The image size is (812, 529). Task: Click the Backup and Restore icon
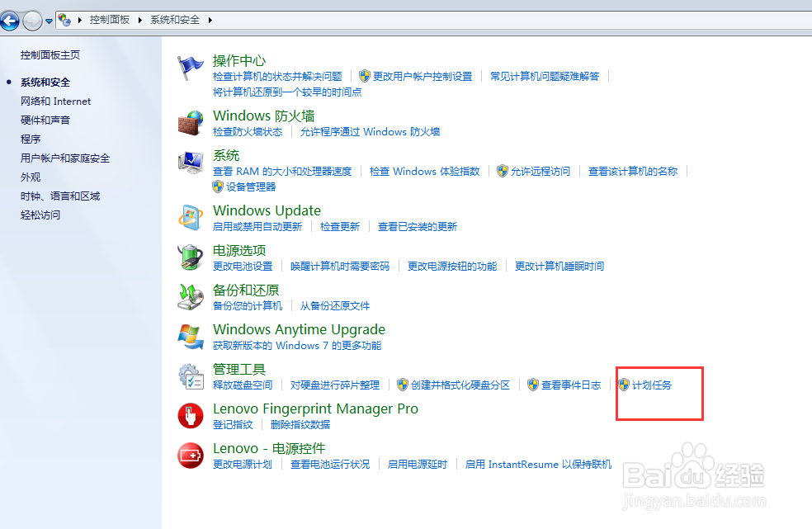point(190,297)
